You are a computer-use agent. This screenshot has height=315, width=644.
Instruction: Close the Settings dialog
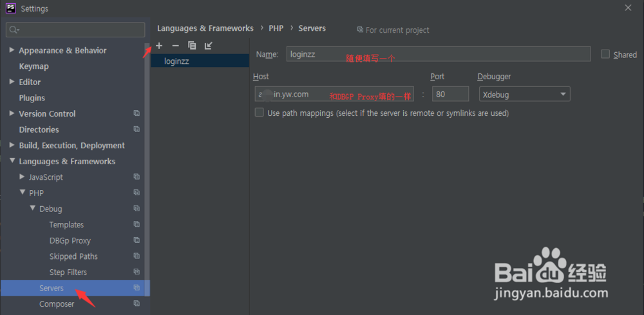point(628,8)
